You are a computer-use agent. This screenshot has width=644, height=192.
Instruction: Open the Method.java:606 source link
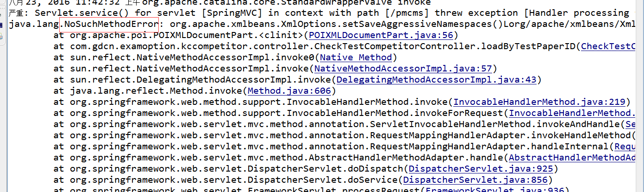pyautogui.click(x=289, y=91)
